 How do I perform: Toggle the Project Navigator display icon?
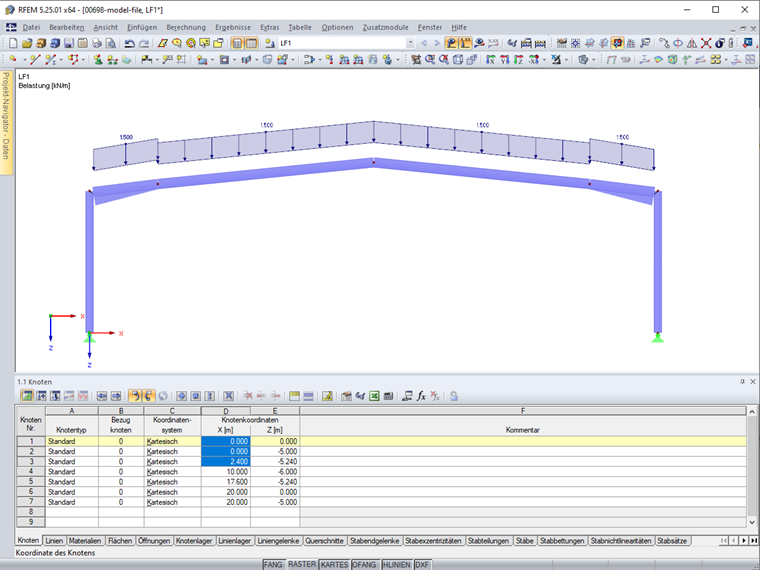click(237, 43)
